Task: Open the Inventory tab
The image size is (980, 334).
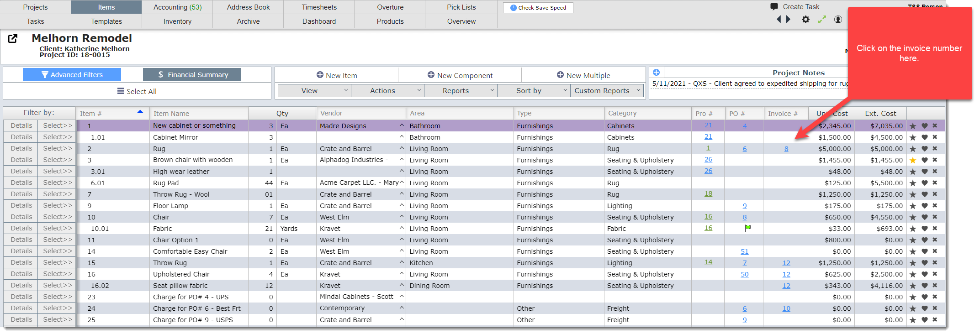Action: coord(177,21)
